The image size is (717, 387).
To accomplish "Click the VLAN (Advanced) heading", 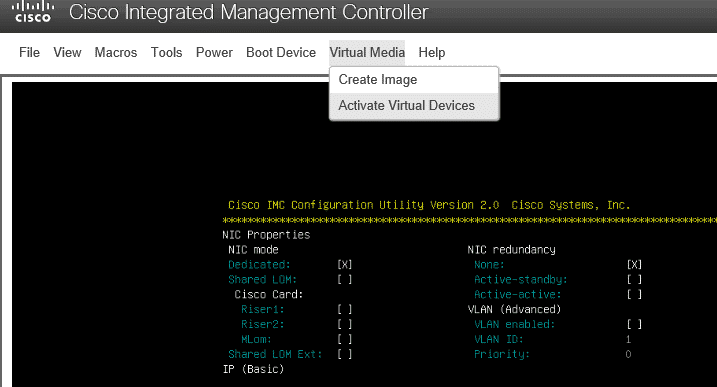I will click(514, 309).
